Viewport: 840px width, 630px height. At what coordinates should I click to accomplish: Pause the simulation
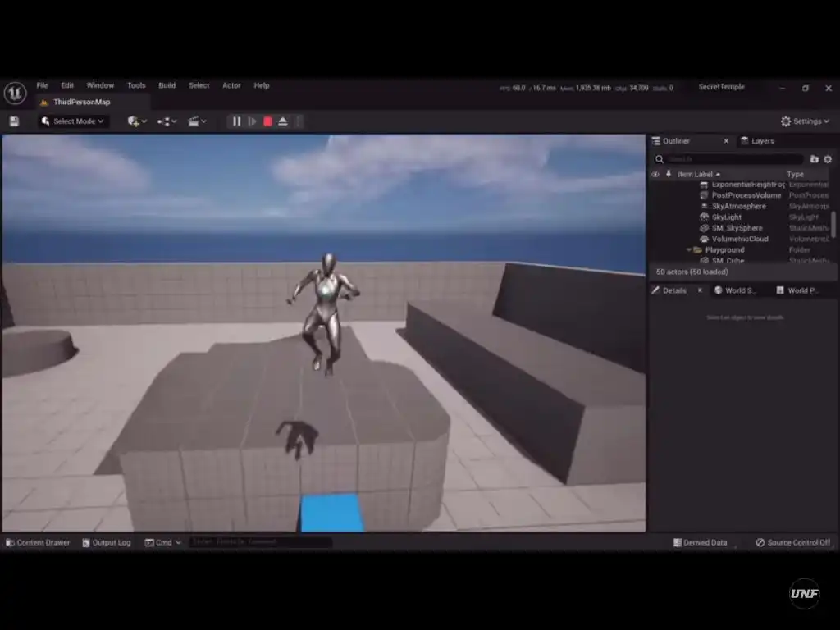click(236, 121)
